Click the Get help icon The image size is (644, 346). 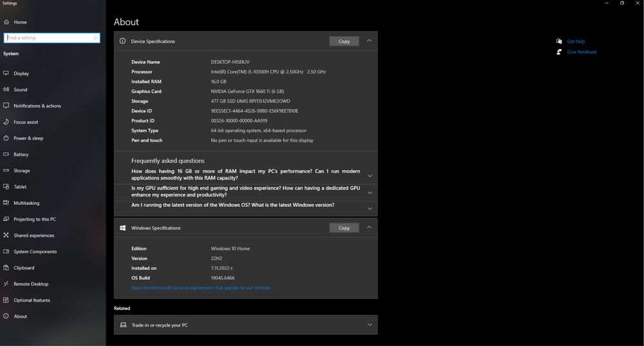559,41
